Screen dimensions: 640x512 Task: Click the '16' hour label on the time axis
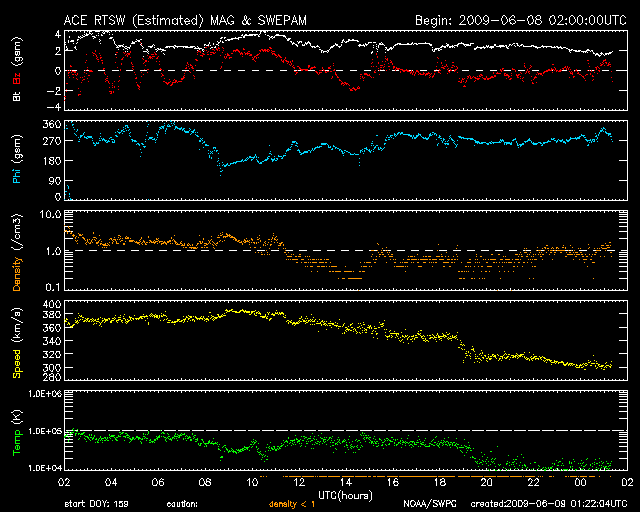[393, 483]
